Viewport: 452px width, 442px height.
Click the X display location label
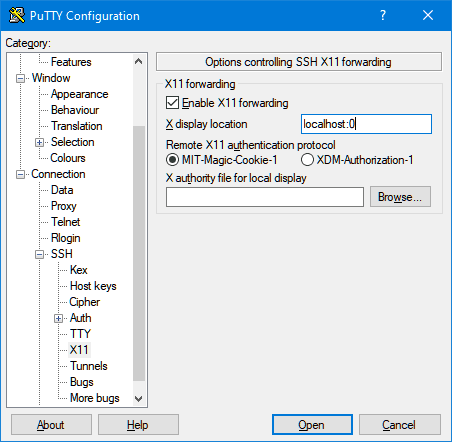point(207,124)
